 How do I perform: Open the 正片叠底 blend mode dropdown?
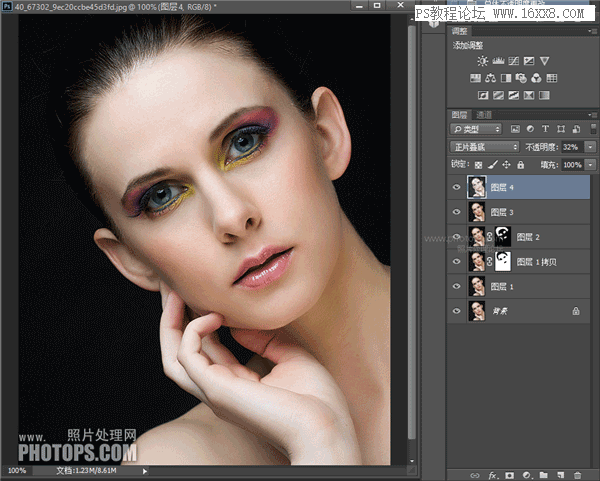pos(484,147)
